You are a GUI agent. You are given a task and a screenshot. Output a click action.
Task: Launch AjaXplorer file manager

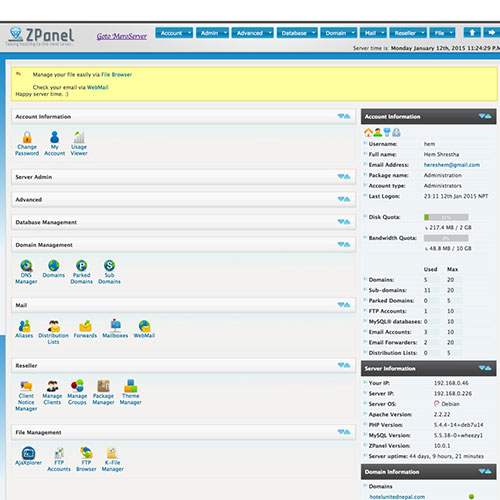coord(28,456)
